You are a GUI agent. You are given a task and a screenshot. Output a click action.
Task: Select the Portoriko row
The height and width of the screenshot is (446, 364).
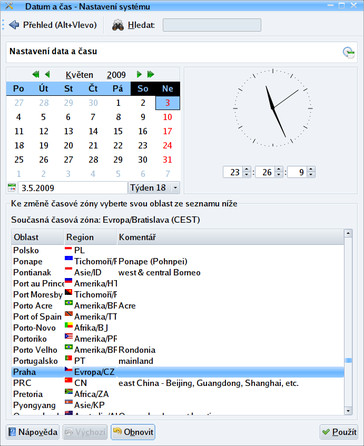178,339
